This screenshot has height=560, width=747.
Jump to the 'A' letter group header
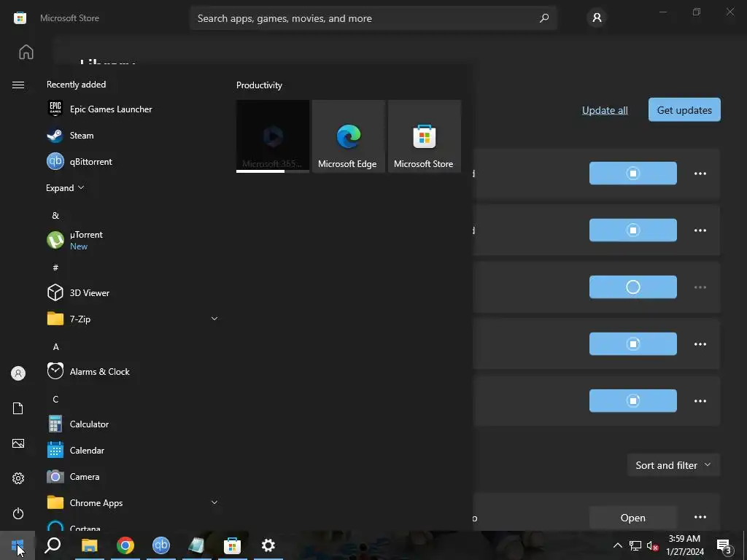[55, 346]
